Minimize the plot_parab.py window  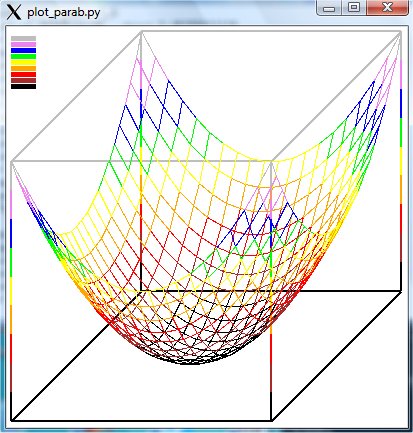click(x=329, y=8)
